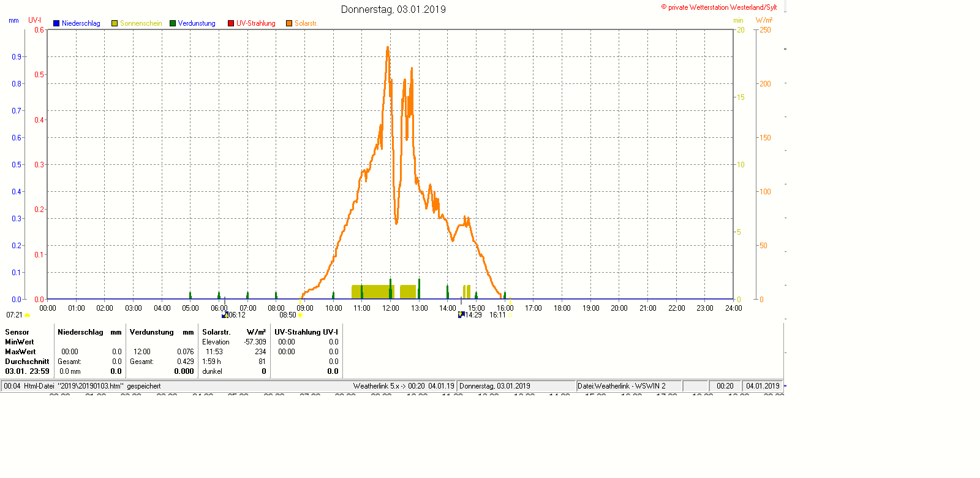Click the Niederschlag column header in the table

coord(80,332)
